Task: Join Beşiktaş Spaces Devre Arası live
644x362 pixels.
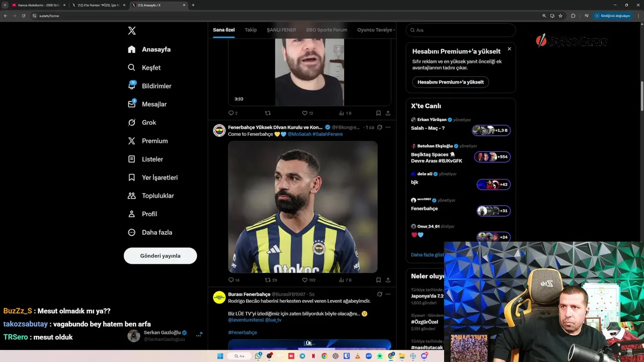Action: click(x=493, y=157)
